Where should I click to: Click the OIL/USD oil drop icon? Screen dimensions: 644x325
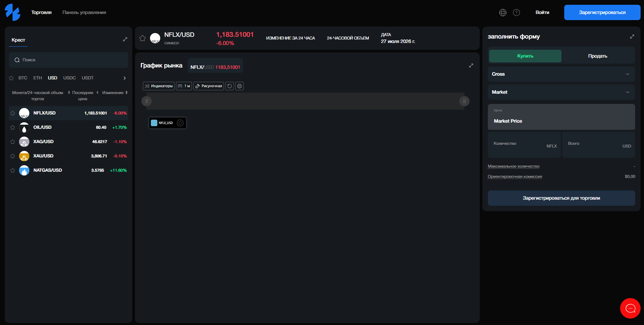[x=24, y=127]
